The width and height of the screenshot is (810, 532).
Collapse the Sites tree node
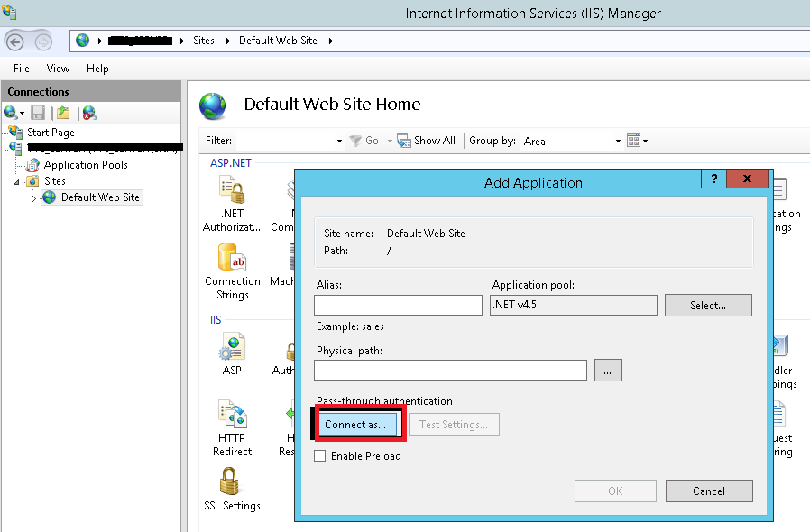pos(18,181)
